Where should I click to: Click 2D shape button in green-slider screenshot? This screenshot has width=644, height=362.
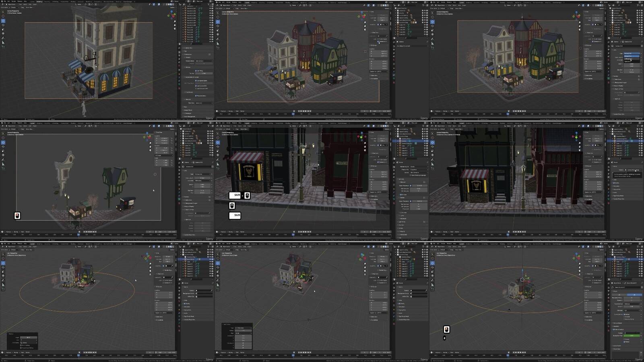coord(619,295)
